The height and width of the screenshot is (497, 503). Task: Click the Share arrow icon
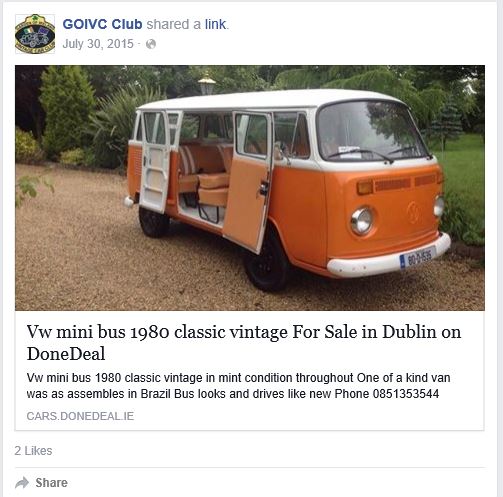point(22,483)
